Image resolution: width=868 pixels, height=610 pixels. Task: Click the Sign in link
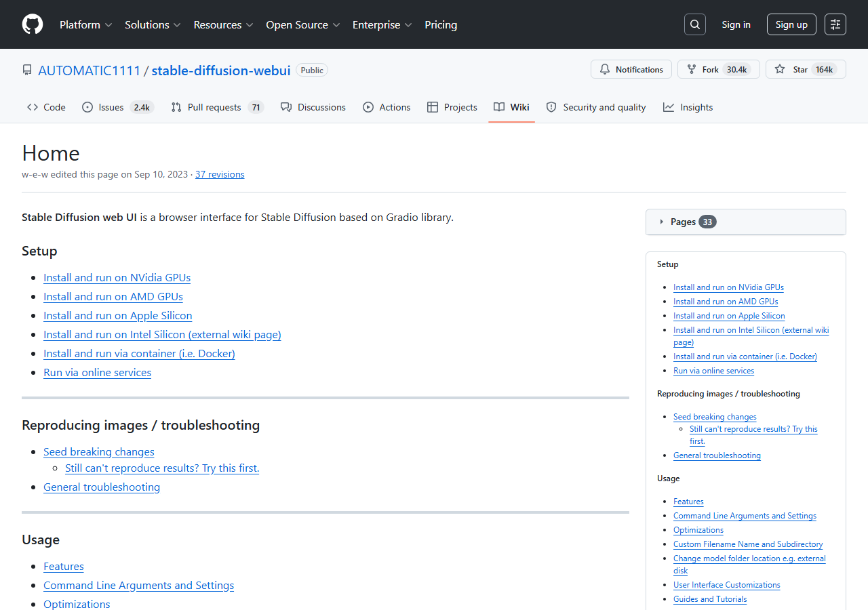coord(736,24)
